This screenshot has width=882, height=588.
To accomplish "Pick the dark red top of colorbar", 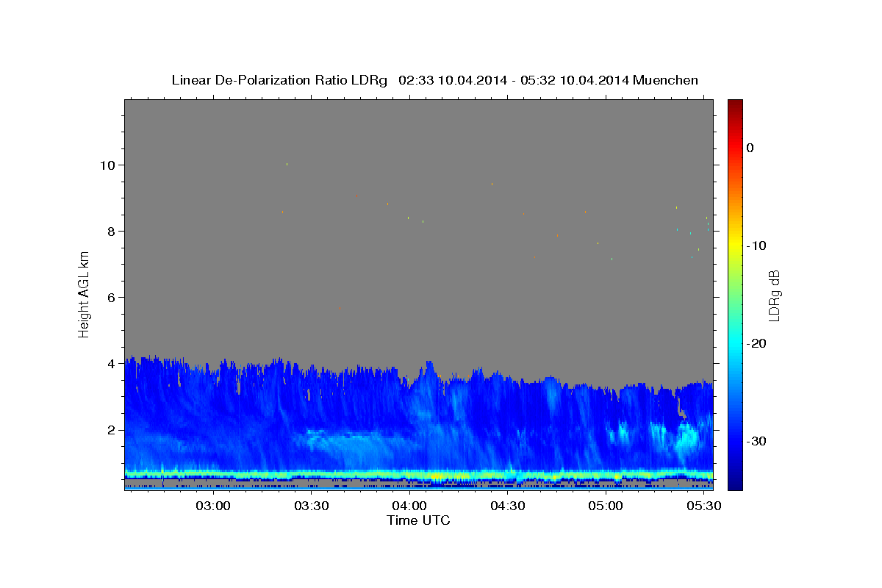I will (x=735, y=107).
